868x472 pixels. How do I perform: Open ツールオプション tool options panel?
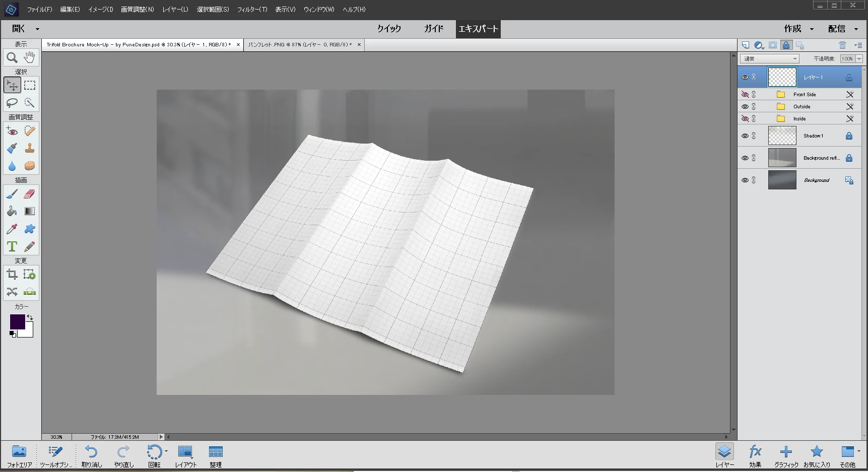(55, 456)
